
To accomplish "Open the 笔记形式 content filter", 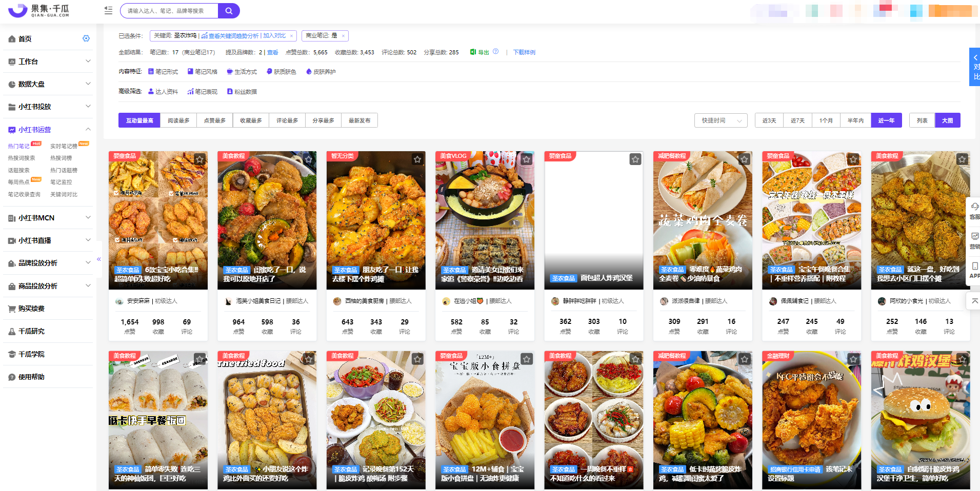I will click(x=163, y=72).
